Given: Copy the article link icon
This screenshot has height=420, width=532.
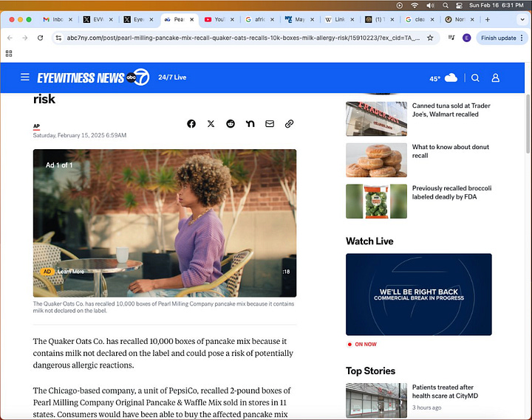Looking at the screenshot, I should coord(289,124).
